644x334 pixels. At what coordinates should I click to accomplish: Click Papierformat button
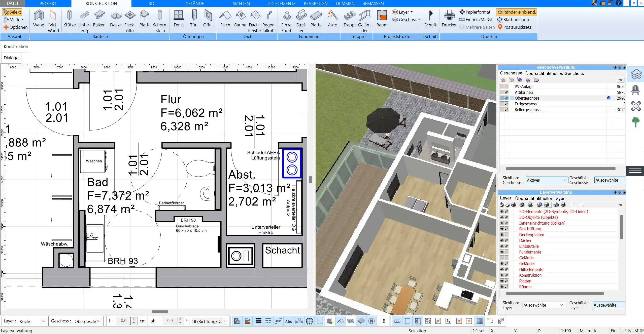475,12
